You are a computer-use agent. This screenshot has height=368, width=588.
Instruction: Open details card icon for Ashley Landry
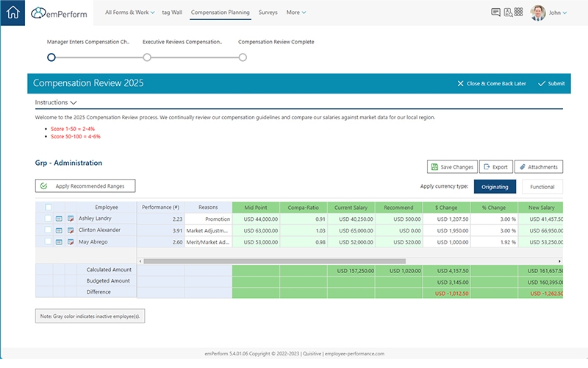[60, 219]
